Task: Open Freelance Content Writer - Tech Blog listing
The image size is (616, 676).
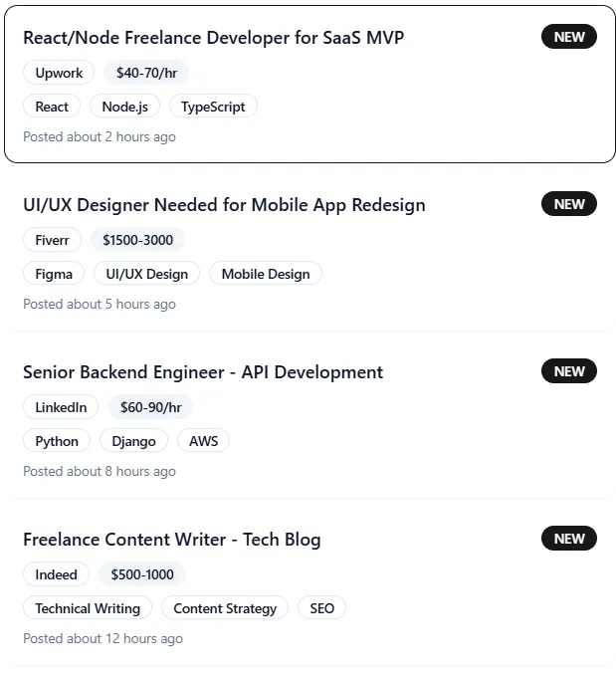Action: coord(171,540)
